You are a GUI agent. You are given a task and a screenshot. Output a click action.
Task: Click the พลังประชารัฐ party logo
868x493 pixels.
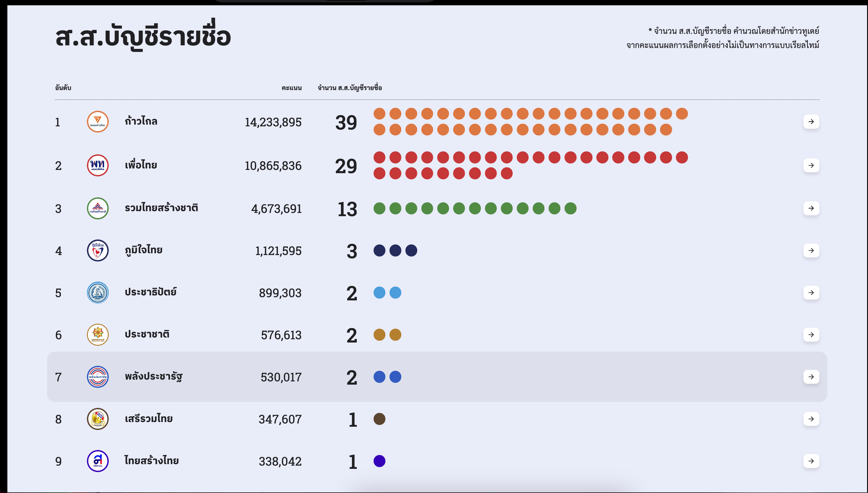click(x=98, y=377)
